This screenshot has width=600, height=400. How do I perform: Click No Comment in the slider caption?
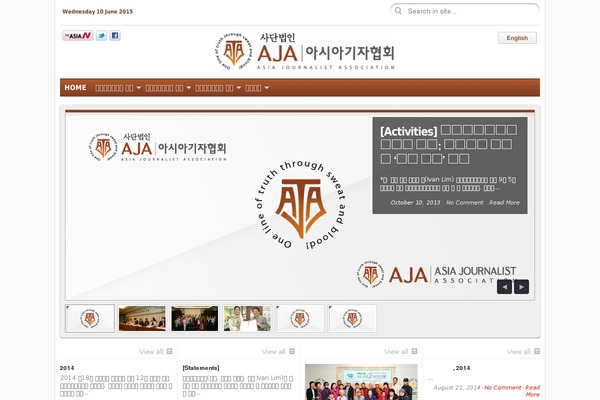tap(465, 202)
